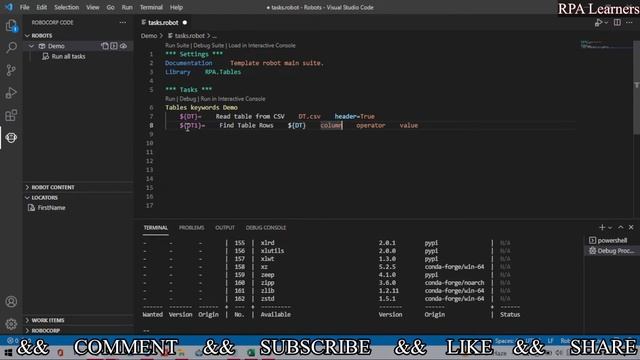This screenshot has width=640, height=360.
Task: Open the Go menu
Action: point(111,7)
